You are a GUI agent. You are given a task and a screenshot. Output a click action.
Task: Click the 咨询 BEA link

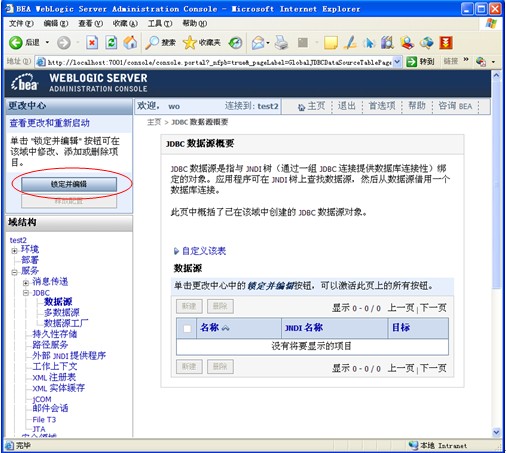pyautogui.click(x=455, y=106)
